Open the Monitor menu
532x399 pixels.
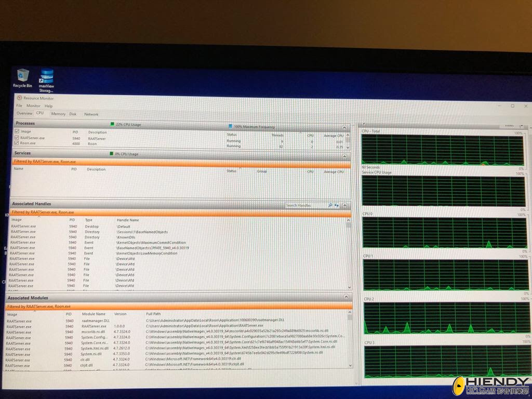pos(33,106)
